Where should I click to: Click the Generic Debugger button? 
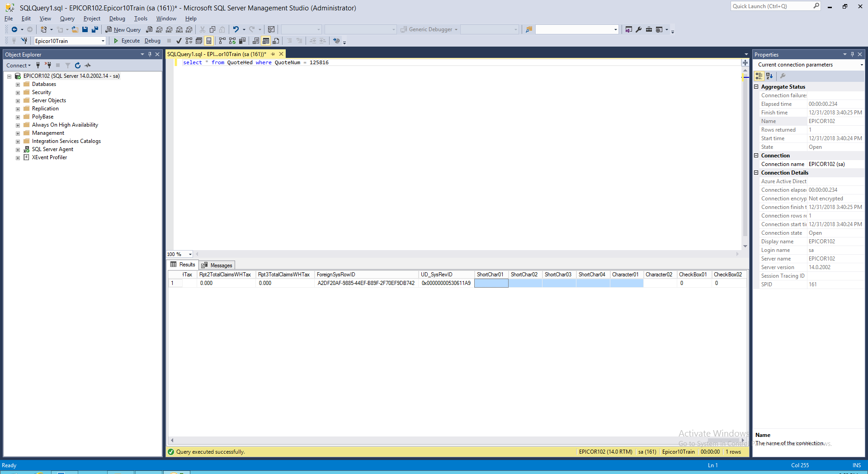point(429,29)
